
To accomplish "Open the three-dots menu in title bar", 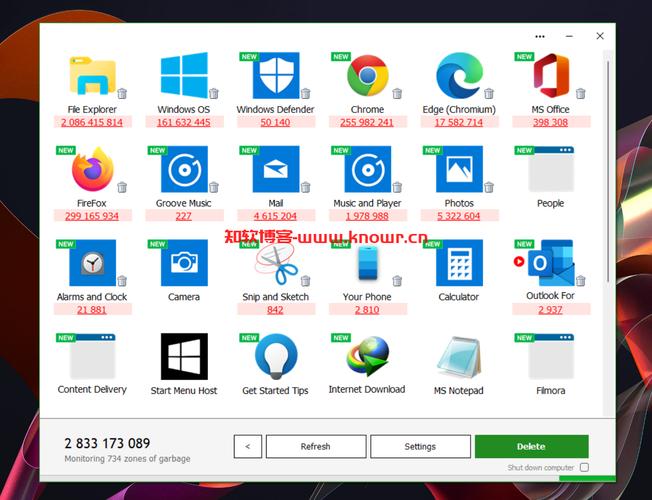I will point(540,37).
